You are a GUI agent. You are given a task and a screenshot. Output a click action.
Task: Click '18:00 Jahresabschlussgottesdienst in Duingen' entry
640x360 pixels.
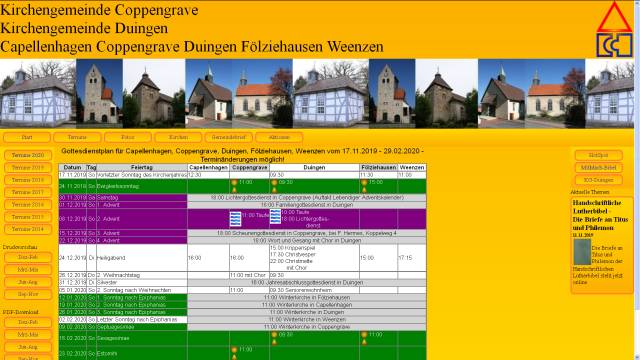tap(307, 282)
